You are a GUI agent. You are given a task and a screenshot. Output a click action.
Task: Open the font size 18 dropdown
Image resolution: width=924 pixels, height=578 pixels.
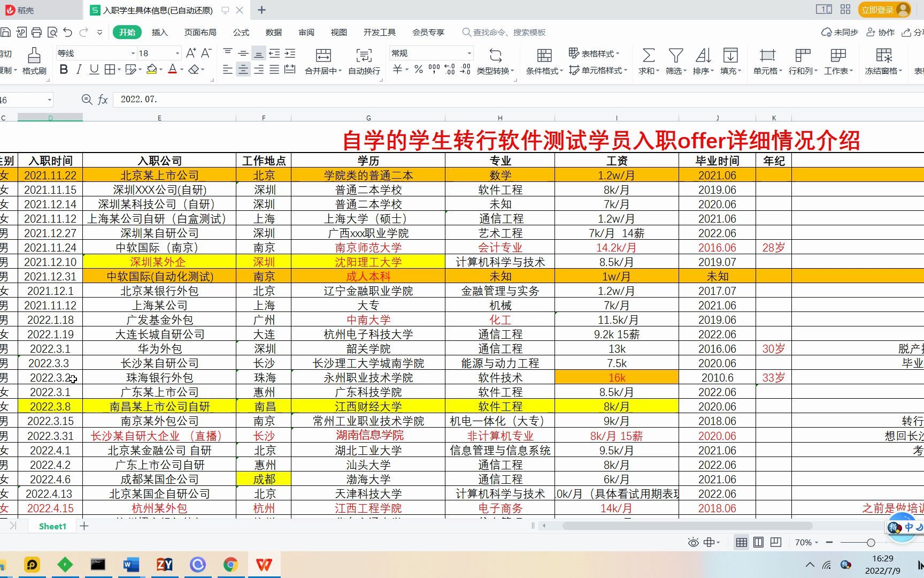pyautogui.click(x=178, y=53)
